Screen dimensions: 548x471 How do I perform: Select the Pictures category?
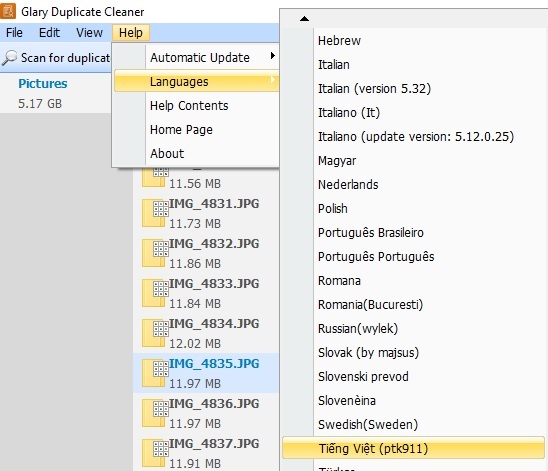[43, 84]
